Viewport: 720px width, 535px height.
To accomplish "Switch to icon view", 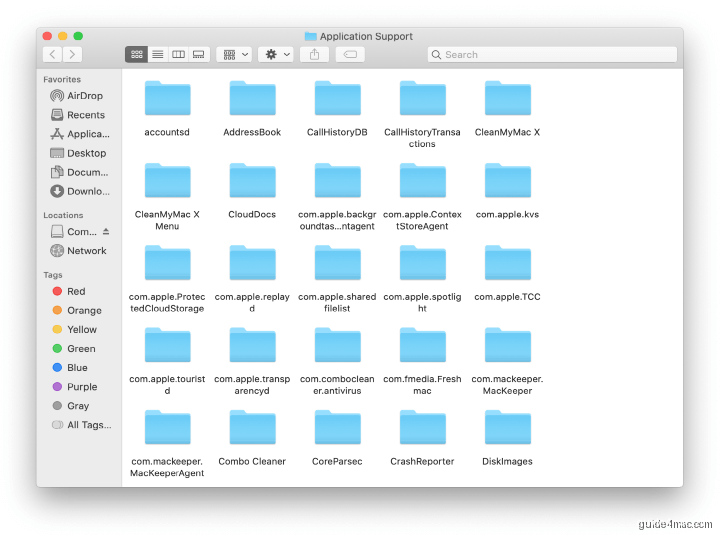I will 136,54.
